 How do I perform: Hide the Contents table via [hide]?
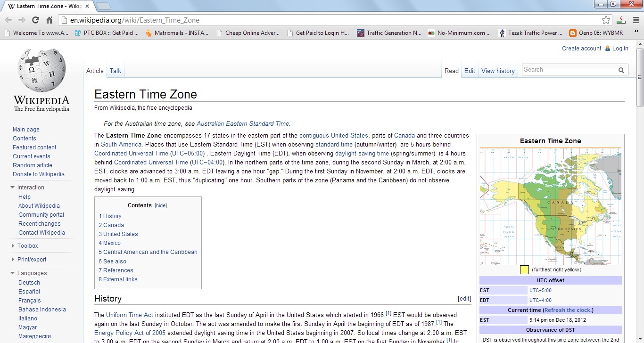click(161, 206)
